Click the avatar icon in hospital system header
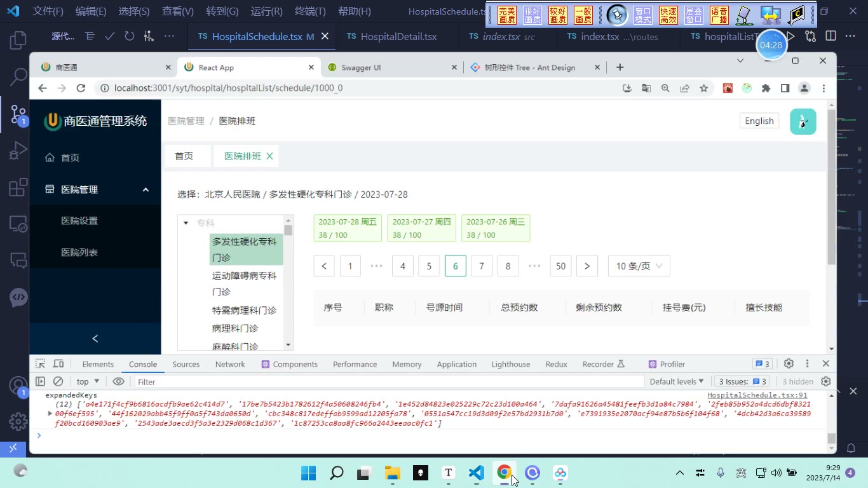868x488 pixels. click(x=803, y=121)
